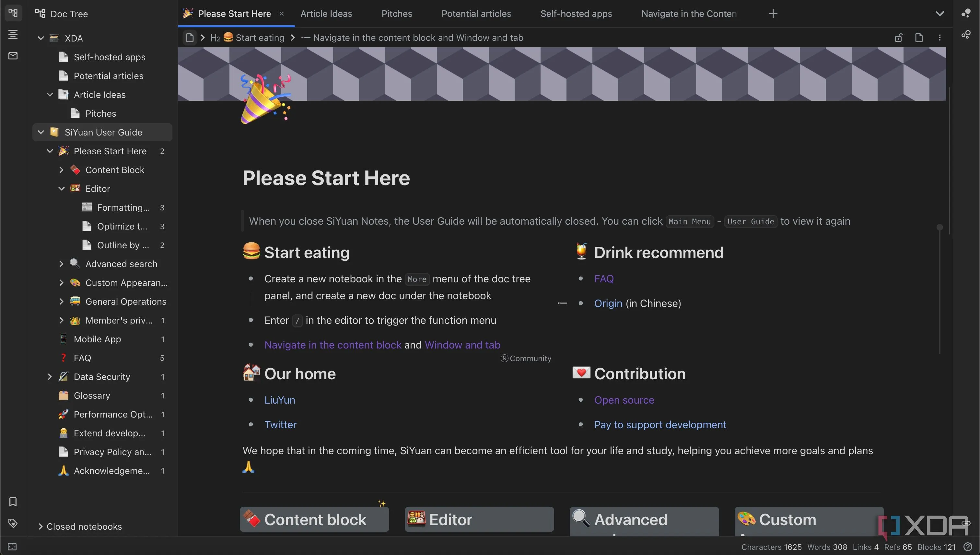Open the Bookmark panel icon

(13, 502)
